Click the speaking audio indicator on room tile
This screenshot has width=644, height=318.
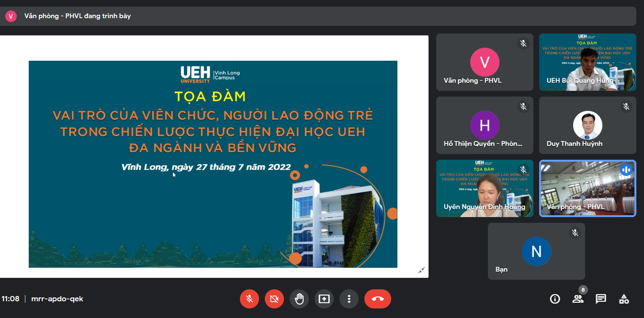click(626, 170)
